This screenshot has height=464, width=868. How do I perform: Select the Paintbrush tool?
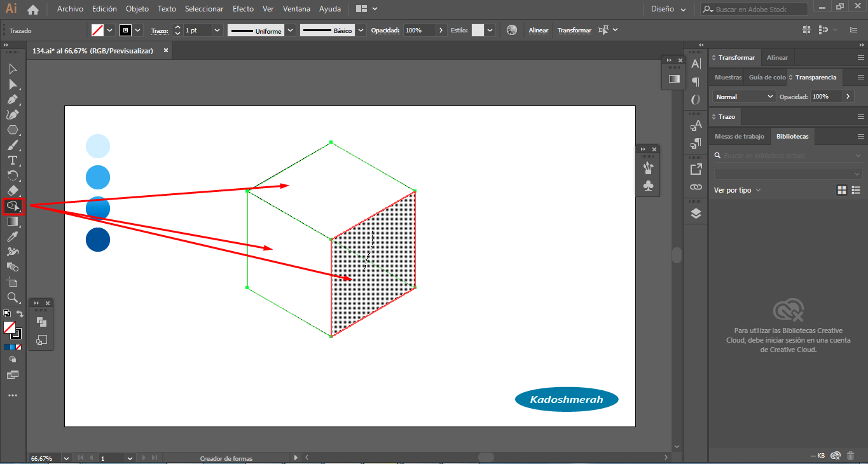tap(13, 145)
